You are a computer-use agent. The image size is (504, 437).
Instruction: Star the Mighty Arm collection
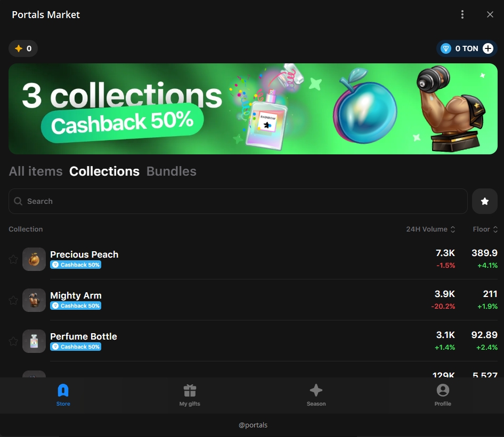click(x=13, y=300)
